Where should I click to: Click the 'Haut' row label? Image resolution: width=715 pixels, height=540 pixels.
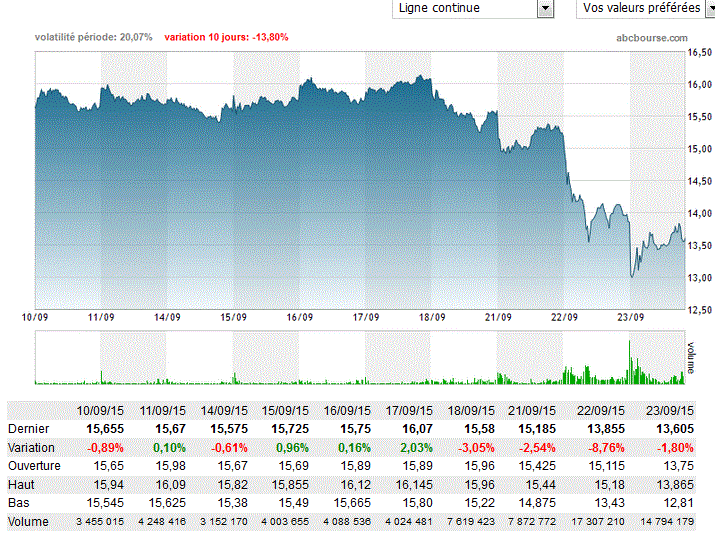[21, 484]
